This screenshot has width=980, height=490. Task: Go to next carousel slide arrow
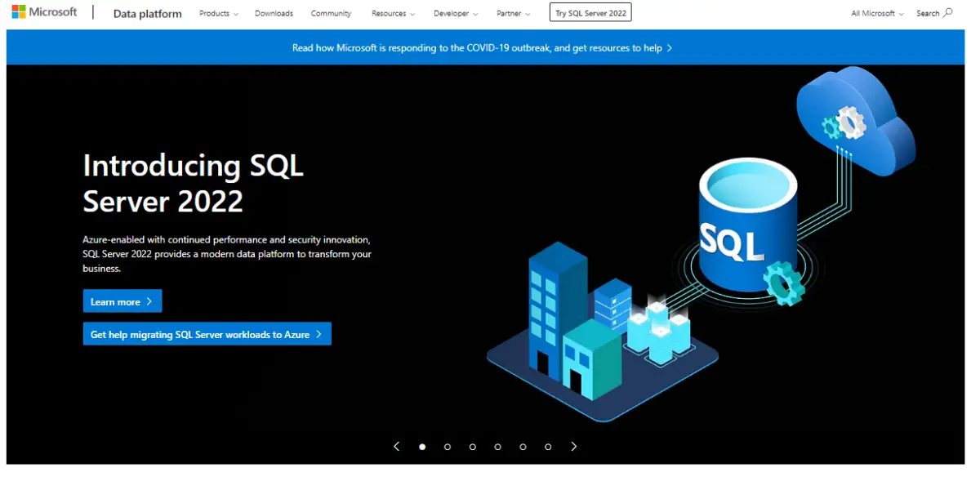(574, 447)
